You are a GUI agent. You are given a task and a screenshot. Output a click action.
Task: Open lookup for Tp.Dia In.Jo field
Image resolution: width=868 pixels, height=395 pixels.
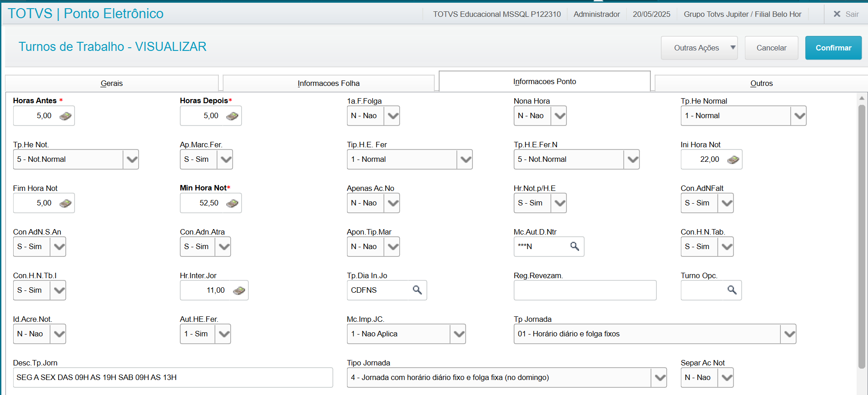click(417, 290)
